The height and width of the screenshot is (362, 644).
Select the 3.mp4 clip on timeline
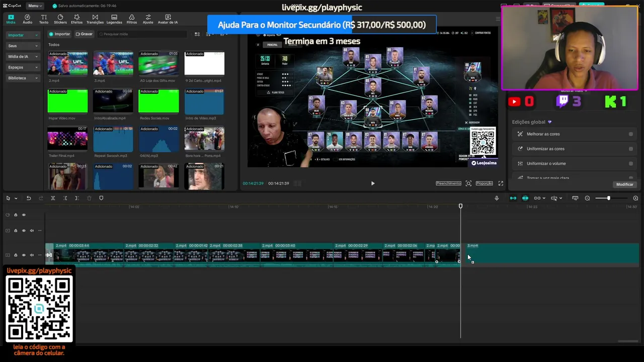(552, 254)
